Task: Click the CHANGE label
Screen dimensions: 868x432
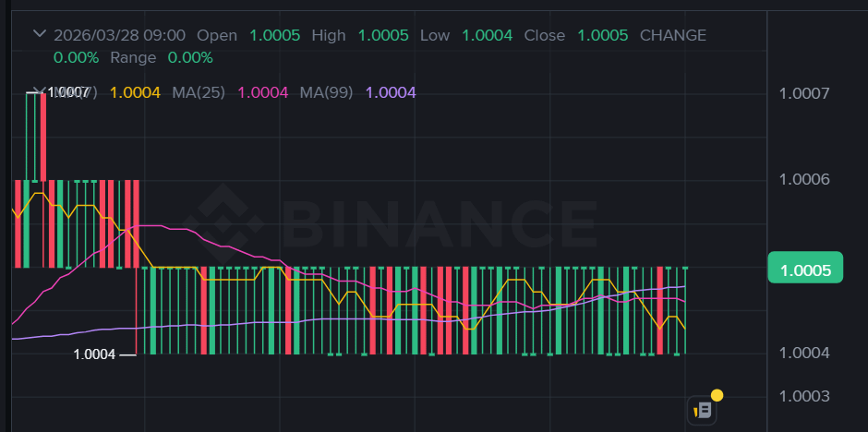Action: [x=673, y=36]
